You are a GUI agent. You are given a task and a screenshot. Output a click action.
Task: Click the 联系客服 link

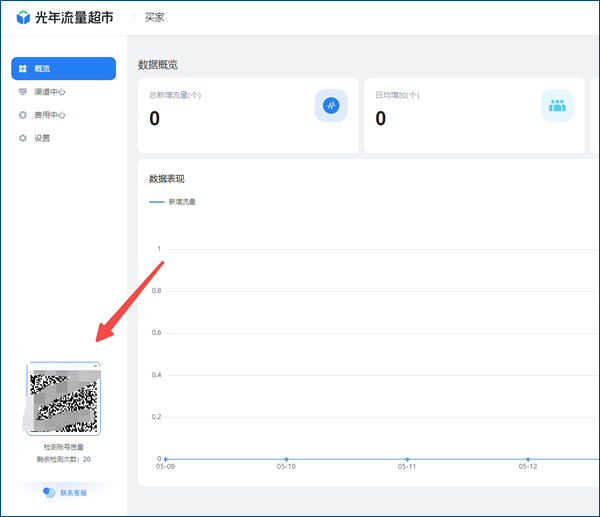(73, 493)
